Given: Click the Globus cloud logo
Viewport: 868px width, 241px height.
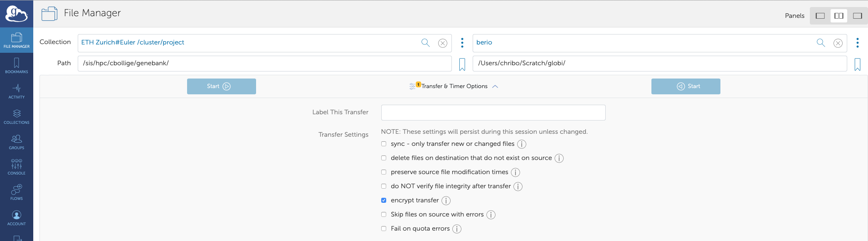Looking at the screenshot, I should [16, 14].
